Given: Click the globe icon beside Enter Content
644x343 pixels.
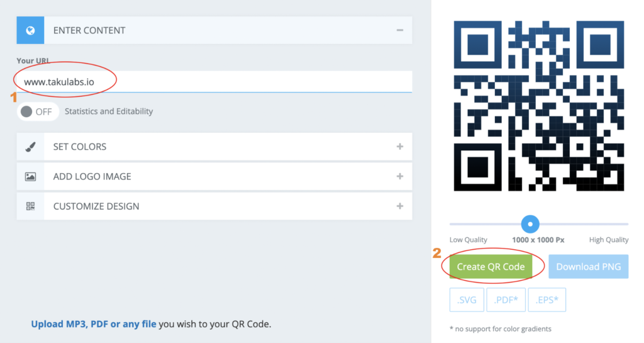Looking at the screenshot, I should pos(30,30).
